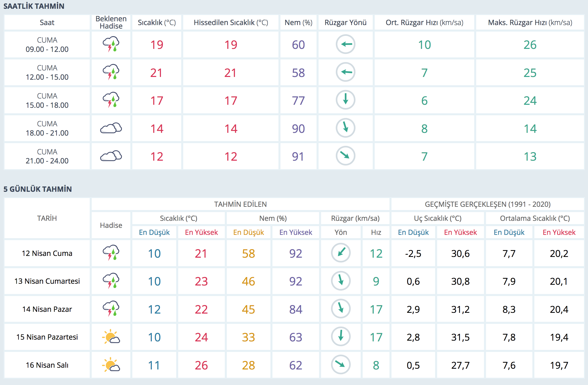The width and height of the screenshot is (588, 385).
Task: Click thunderstorm icon for Cuma 09.00 - 12.00
Action: click(111, 44)
